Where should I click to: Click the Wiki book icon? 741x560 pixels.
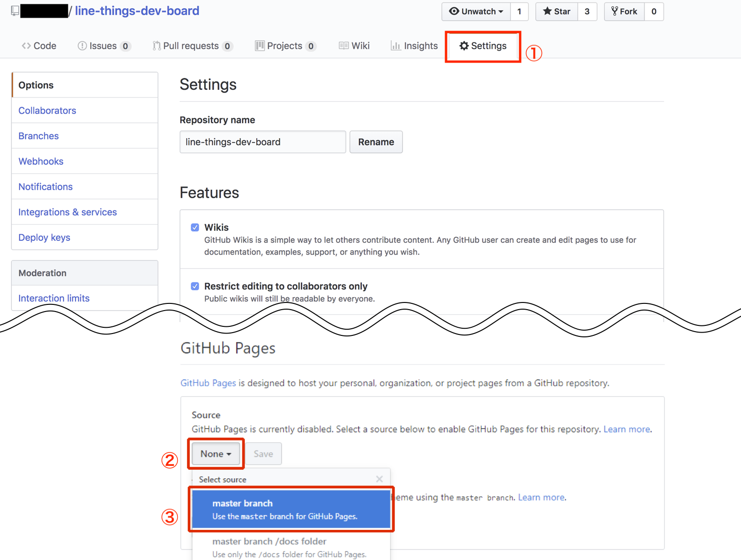click(x=344, y=46)
